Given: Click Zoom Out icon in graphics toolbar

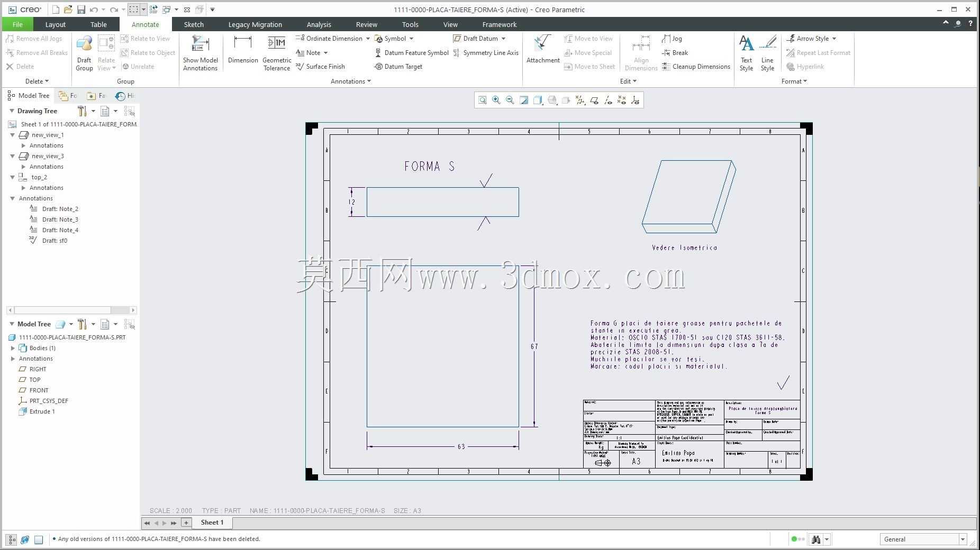Looking at the screenshot, I should point(510,100).
